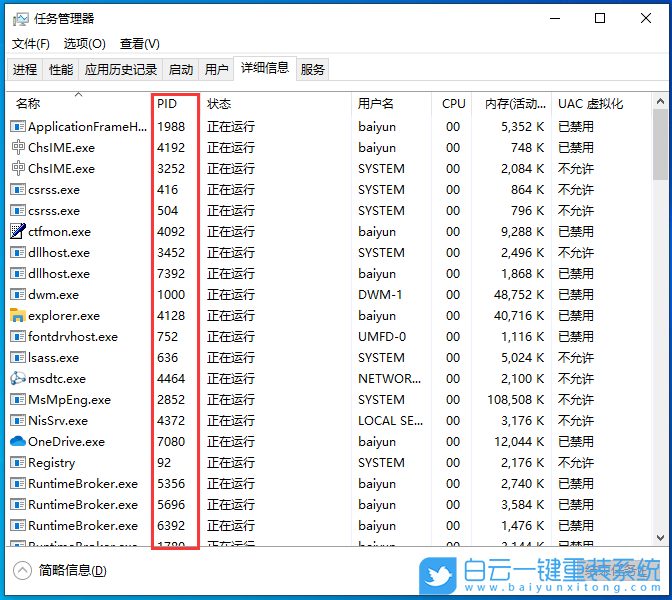Click the Task Manager title bar icon
Viewport: 672px width, 600px height.
[21, 19]
